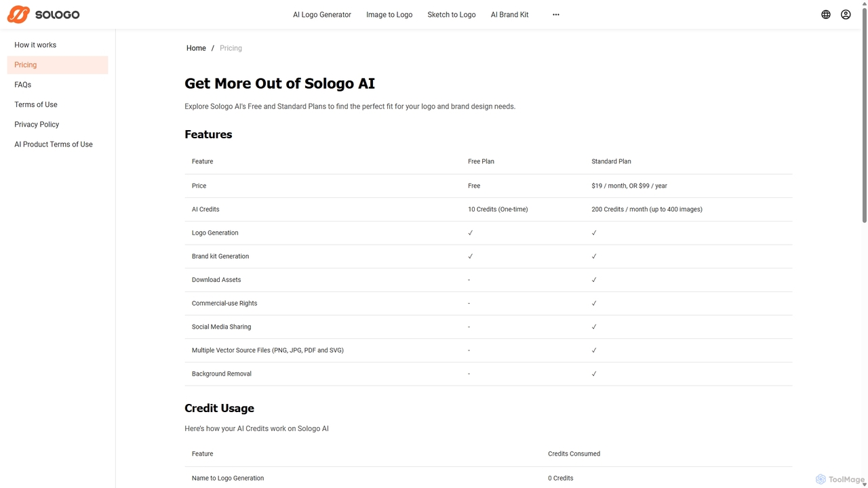The image size is (868, 488).
Task: Open AI Logo Generator in top nav
Action: [322, 14]
